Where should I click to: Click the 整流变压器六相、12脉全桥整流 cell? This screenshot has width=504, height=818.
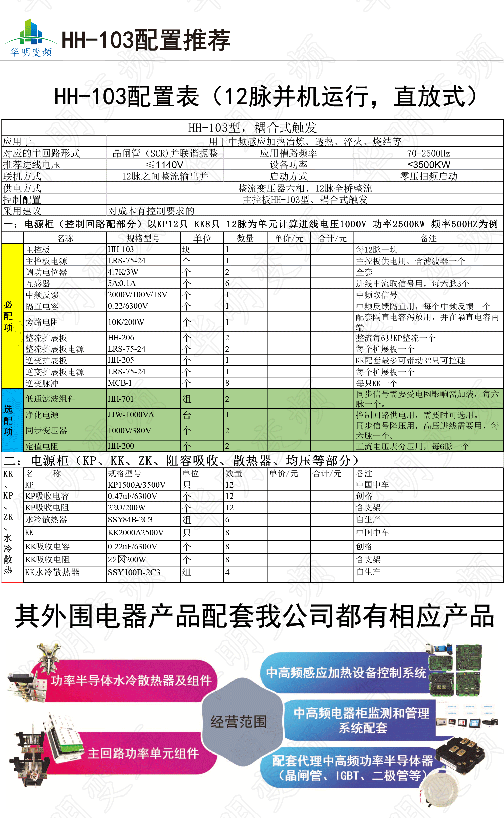pyautogui.click(x=305, y=188)
